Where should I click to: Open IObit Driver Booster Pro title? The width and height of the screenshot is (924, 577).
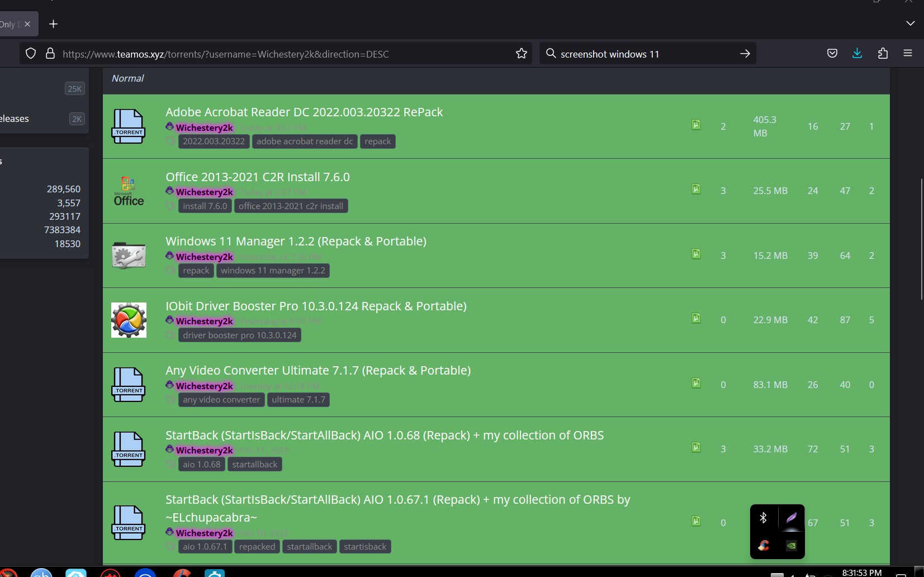[316, 306]
